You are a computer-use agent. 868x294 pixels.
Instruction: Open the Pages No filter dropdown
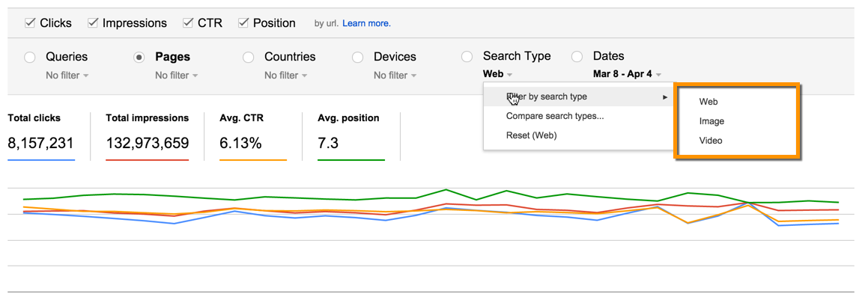click(177, 75)
